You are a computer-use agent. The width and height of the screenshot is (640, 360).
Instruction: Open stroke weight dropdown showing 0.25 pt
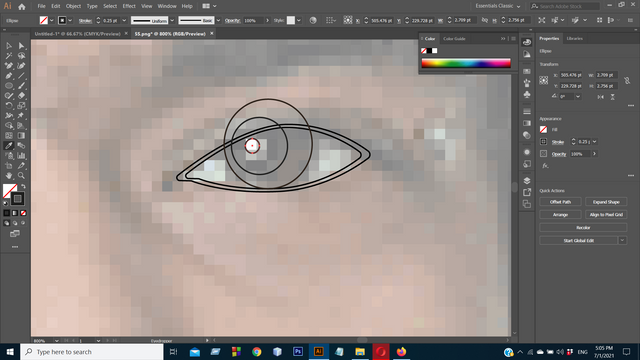(x=124, y=20)
